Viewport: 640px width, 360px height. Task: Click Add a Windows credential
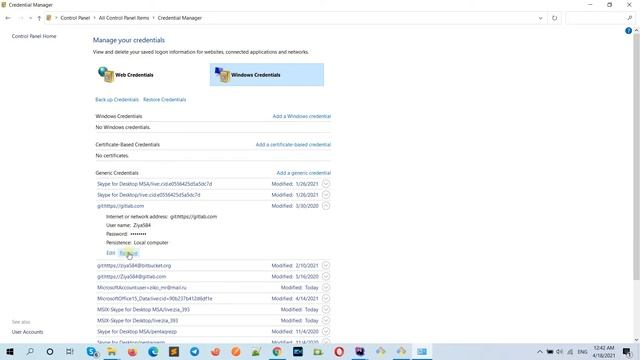302,116
